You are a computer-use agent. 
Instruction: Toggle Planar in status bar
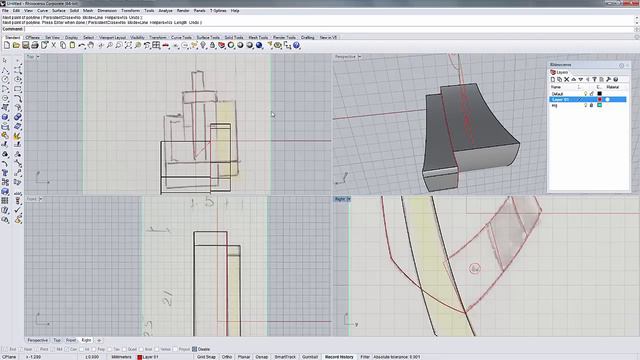tap(244, 357)
